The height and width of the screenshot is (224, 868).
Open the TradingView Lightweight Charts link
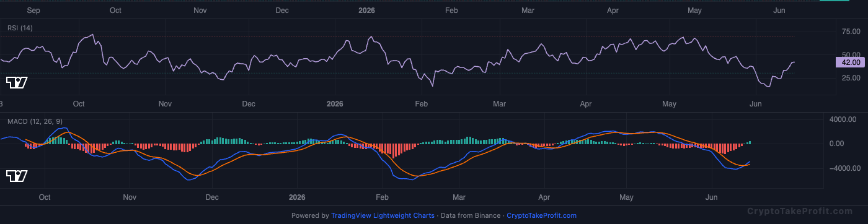coord(383,215)
